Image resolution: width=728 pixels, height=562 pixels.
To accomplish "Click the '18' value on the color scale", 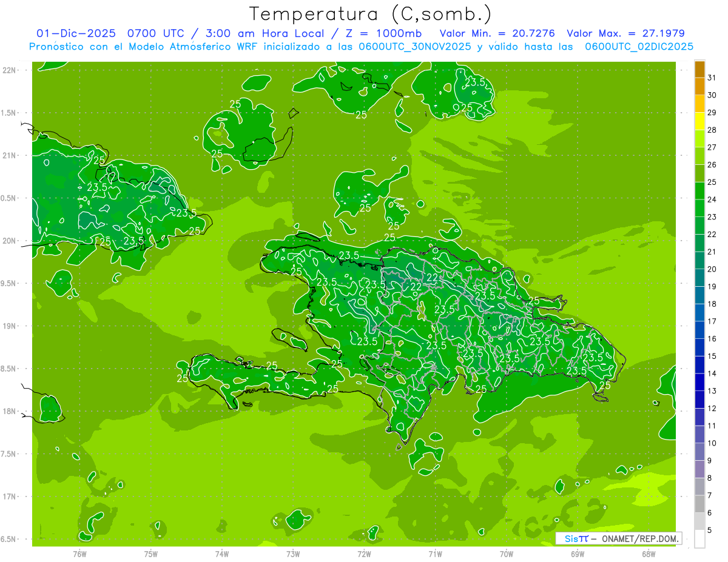I will pos(712,304).
